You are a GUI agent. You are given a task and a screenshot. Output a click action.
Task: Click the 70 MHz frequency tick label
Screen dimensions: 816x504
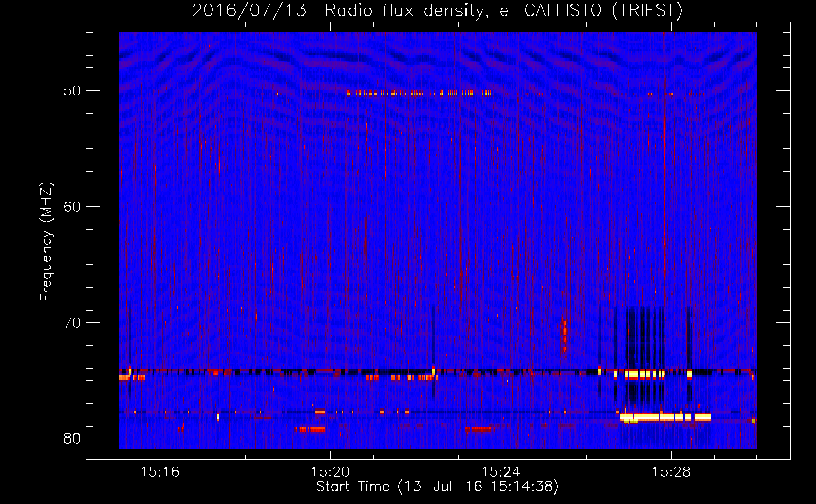point(72,323)
